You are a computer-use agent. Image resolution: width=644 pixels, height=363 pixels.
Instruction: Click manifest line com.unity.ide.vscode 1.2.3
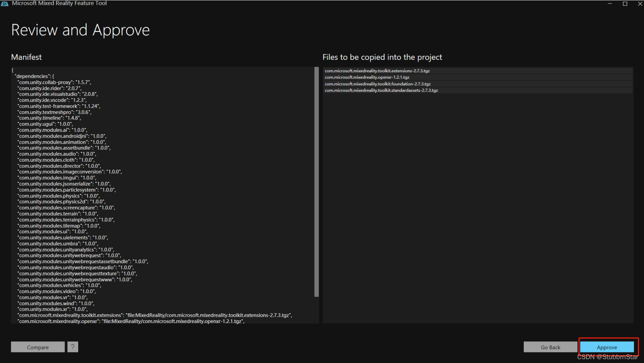[52, 100]
